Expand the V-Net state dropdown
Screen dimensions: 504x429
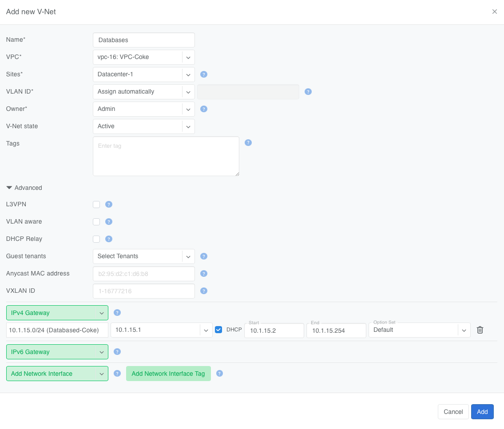(x=143, y=126)
